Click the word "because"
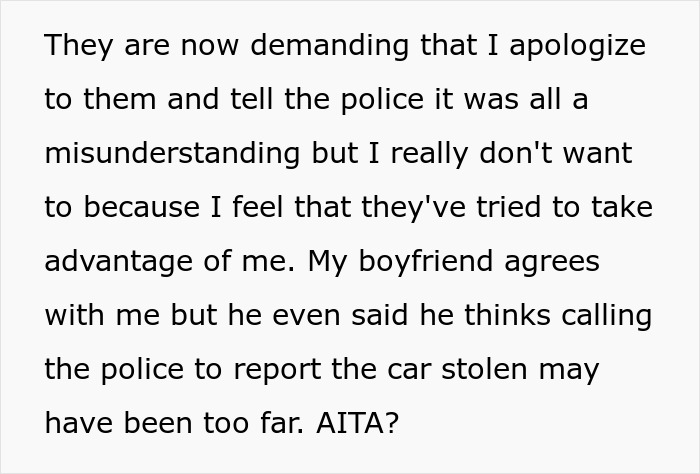This screenshot has width=700, height=474. coord(142,208)
